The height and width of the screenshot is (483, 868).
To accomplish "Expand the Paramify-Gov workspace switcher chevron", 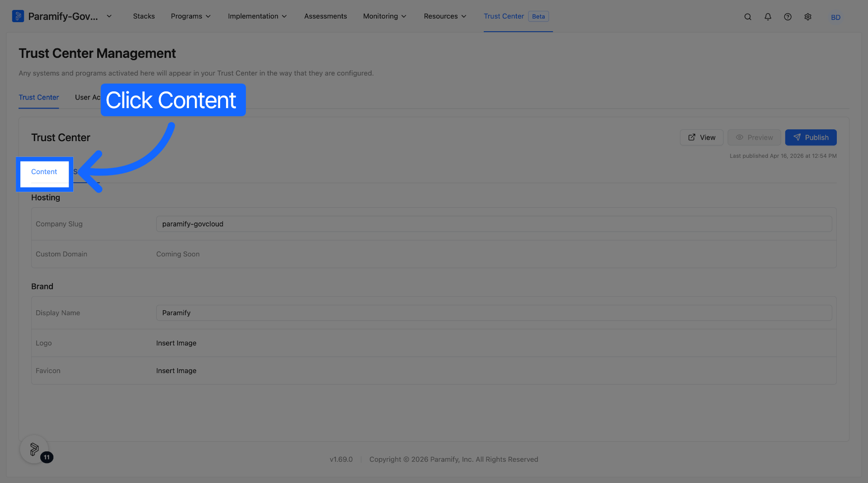I will [x=109, y=16].
